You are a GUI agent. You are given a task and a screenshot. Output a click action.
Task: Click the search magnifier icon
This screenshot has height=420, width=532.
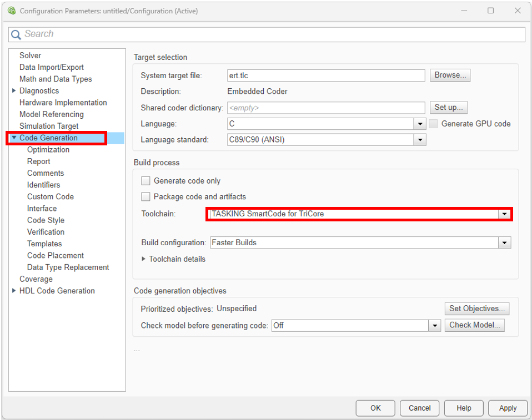click(x=16, y=34)
